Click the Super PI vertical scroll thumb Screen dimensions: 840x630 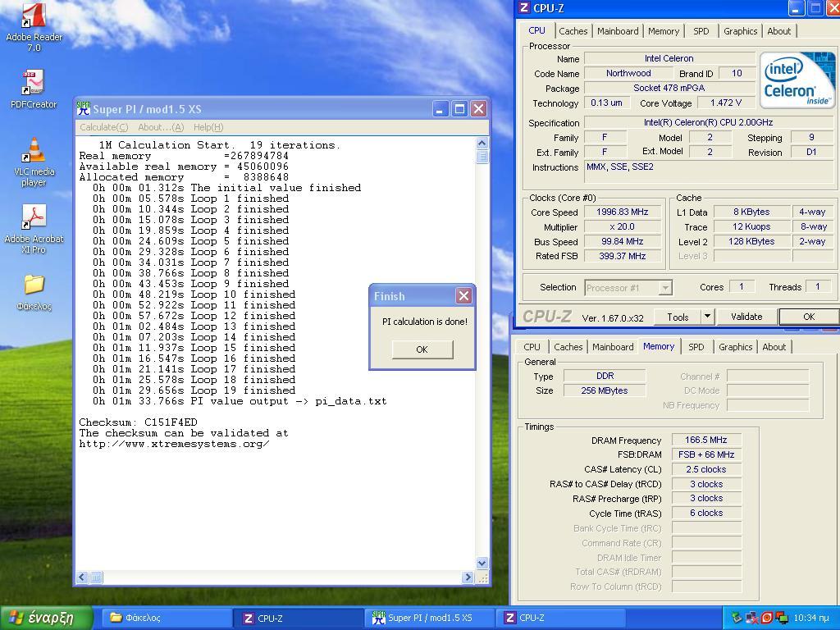482,157
